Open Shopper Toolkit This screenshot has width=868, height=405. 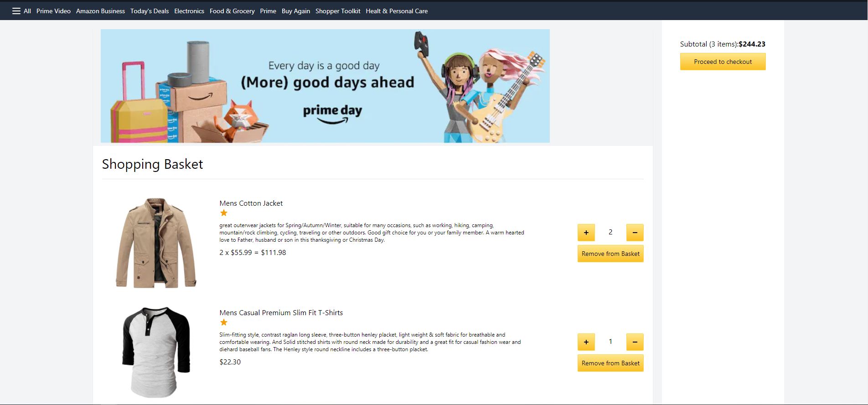click(338, 11)
